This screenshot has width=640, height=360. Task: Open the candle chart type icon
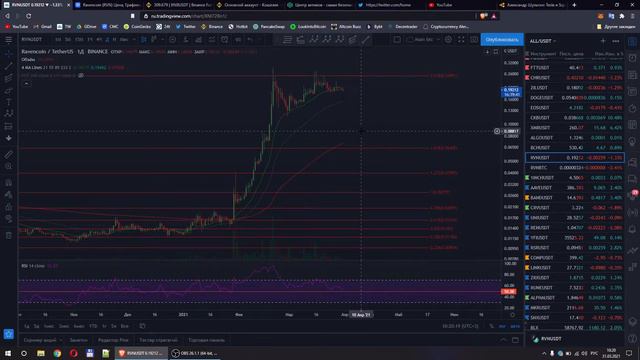(144, 40)
